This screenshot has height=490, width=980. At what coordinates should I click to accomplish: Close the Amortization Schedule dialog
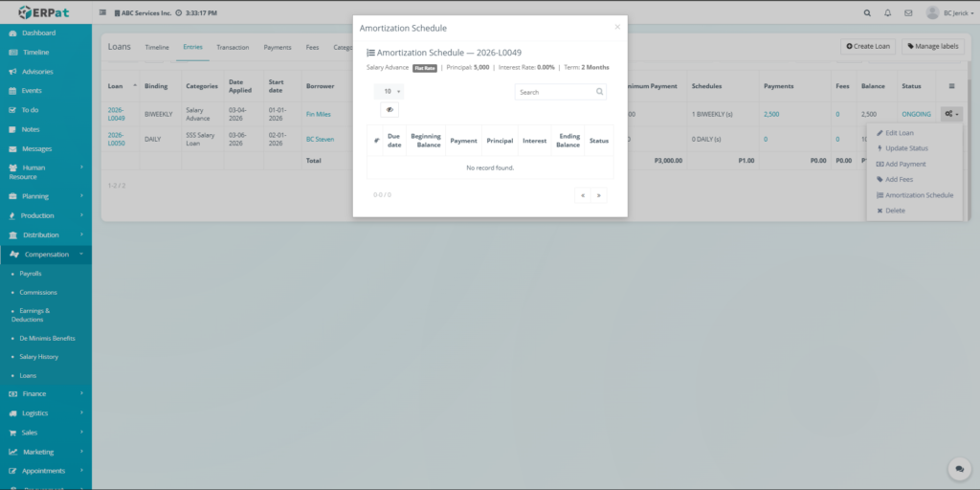[617, 28]
